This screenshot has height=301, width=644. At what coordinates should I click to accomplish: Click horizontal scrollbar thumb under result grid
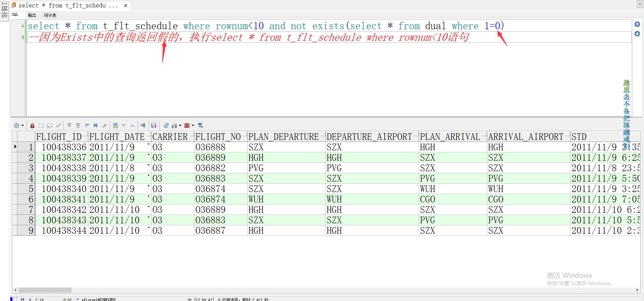click(x=45, y=290)
